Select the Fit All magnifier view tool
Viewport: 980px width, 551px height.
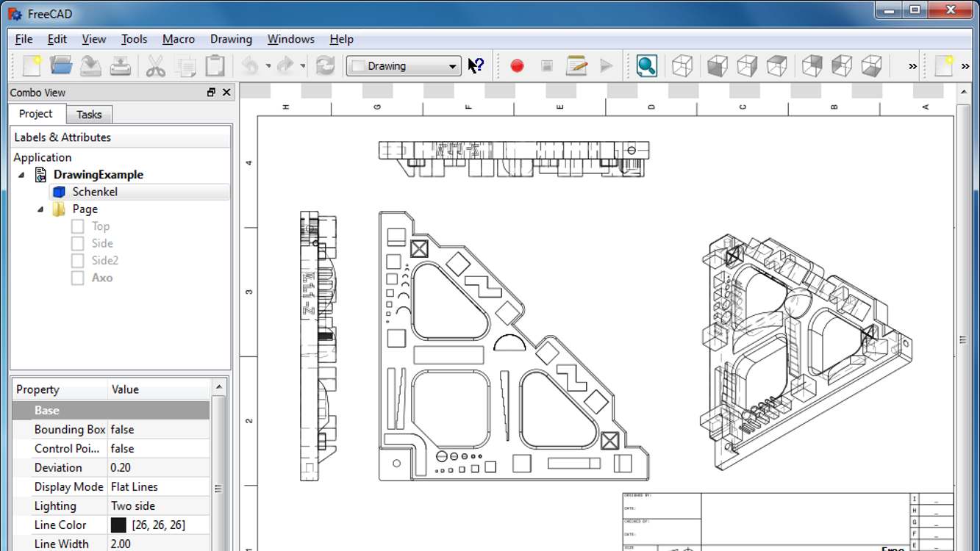[x=647, y=65]
